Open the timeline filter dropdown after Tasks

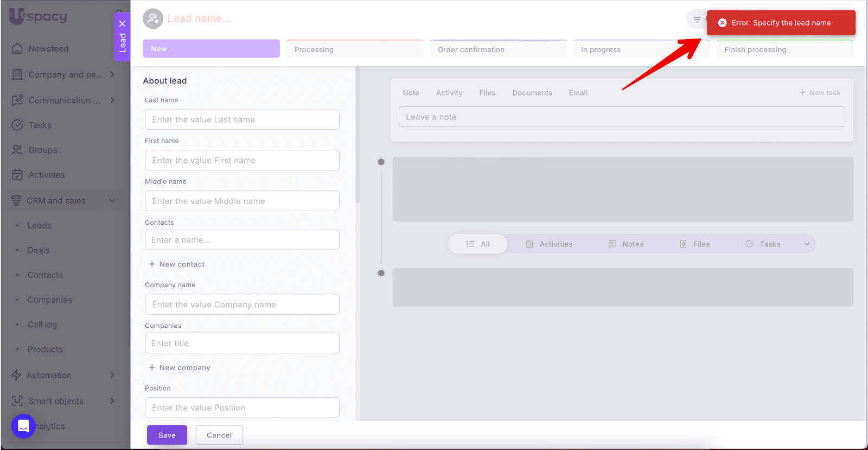(x=807, y=244)
